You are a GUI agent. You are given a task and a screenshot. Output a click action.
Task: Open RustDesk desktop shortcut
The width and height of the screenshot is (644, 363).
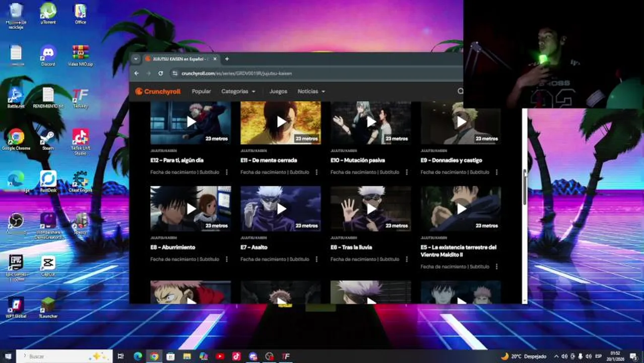(48, 181)
